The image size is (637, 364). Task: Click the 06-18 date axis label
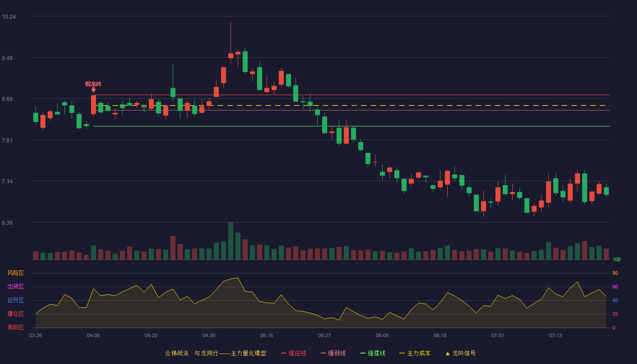pos(440,335)
